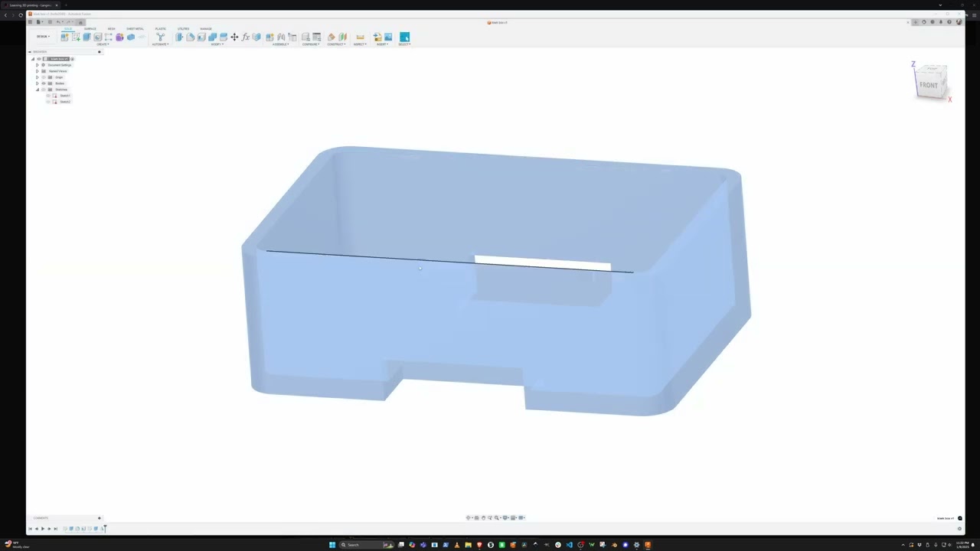The image size is (980, 551).
Task: Open the Windows Start menu
Action: [x=332, y=545]
